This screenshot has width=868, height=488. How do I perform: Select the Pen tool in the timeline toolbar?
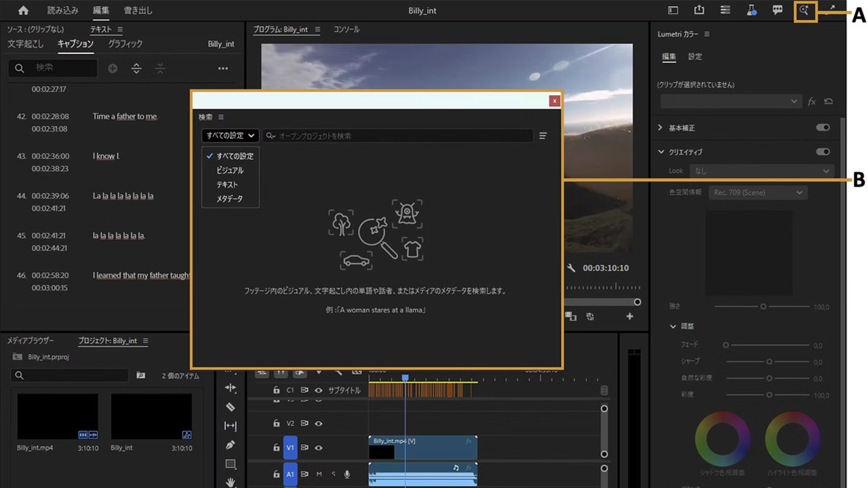[x=230, y=445]
